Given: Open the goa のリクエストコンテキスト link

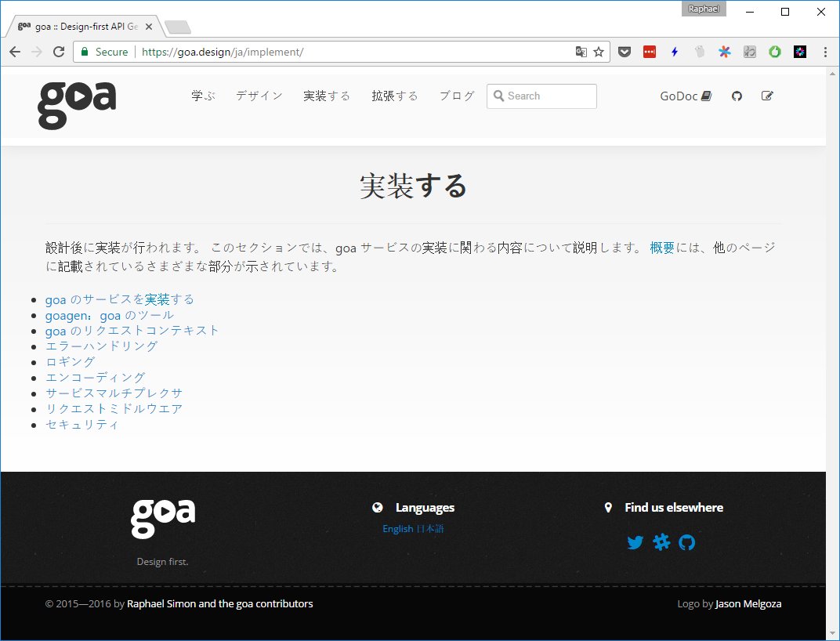Looking at the screenshot, I should (132, 331).
